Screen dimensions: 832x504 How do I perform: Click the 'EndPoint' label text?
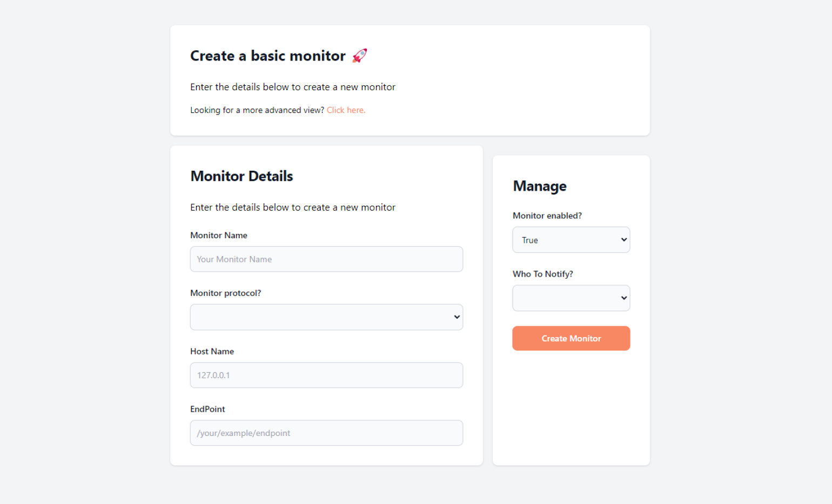pos(207,409)
